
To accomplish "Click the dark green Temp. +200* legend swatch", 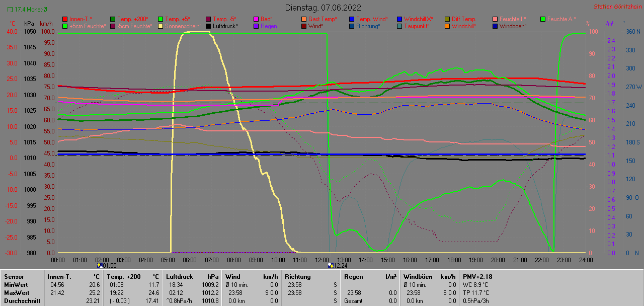I will pos(113,19).
